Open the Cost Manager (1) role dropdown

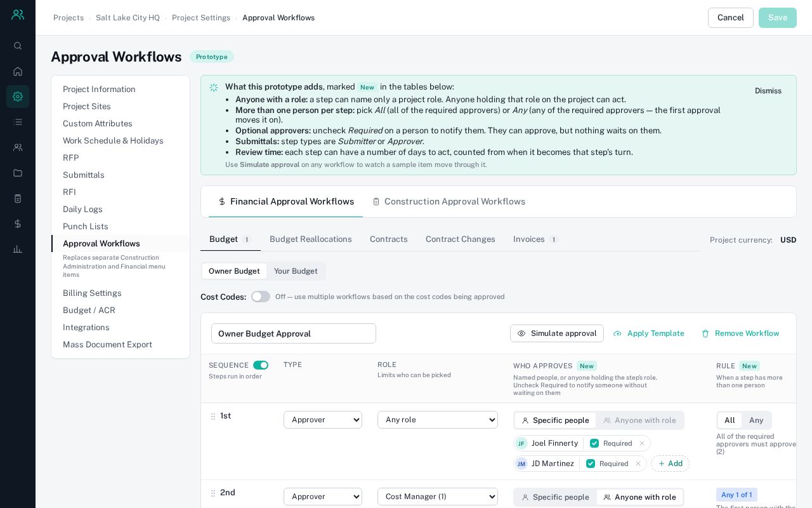coord(438,497)
